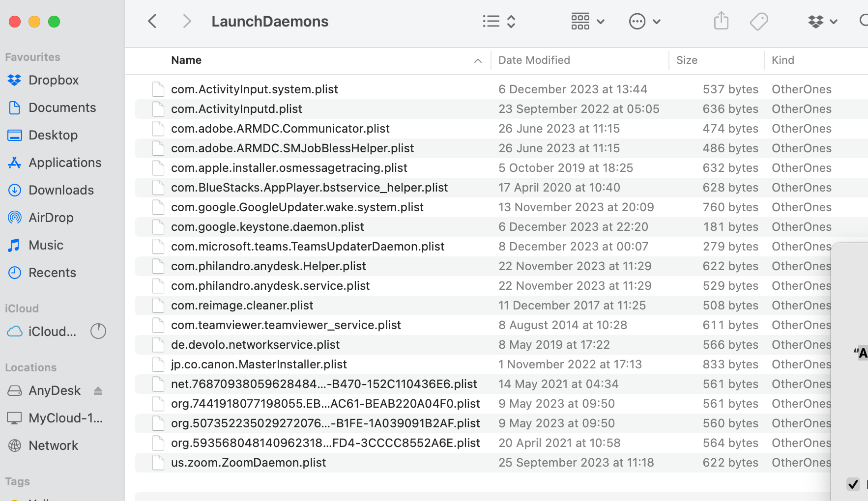Open the Music folder
This screenshot has height=501, width=868.
[46, 245]
